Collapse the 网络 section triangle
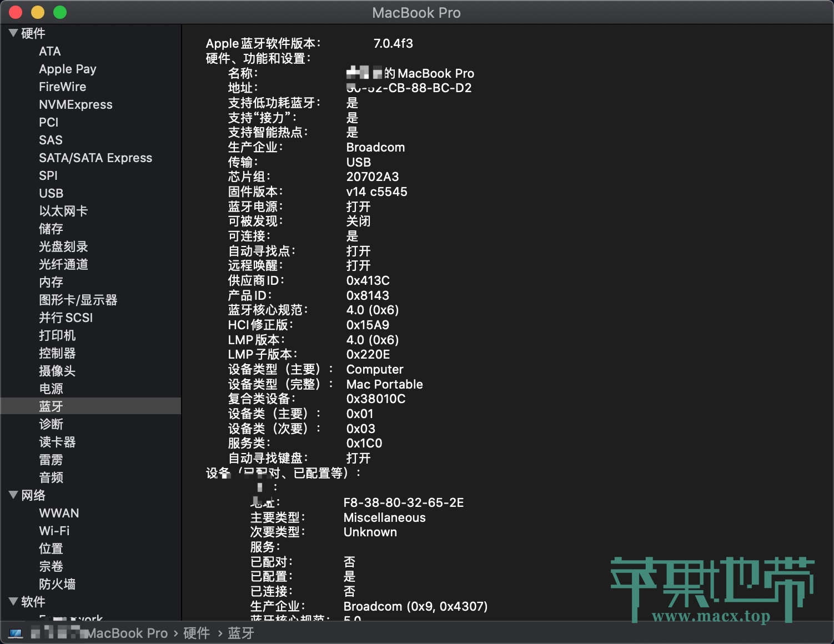 pyautogui.click(x=13, y=495)
